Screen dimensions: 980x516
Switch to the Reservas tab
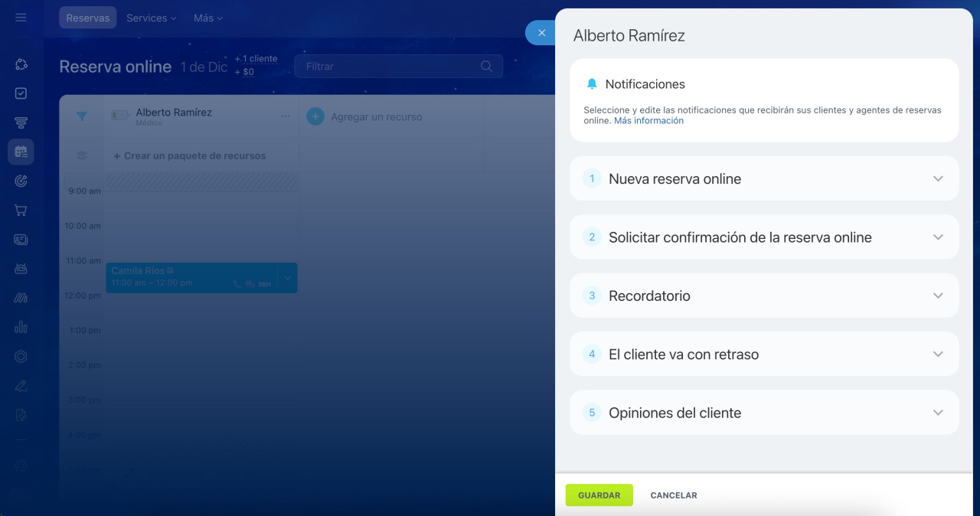point(87,18)
